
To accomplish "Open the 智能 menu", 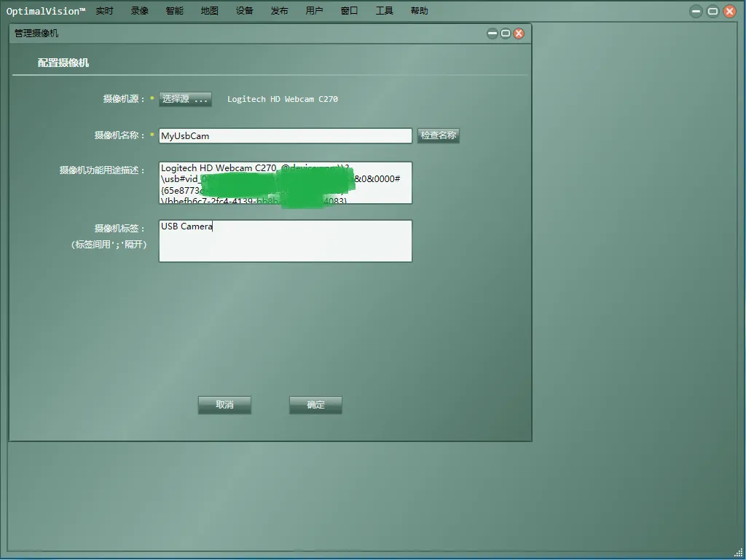I will pos(175,11).
